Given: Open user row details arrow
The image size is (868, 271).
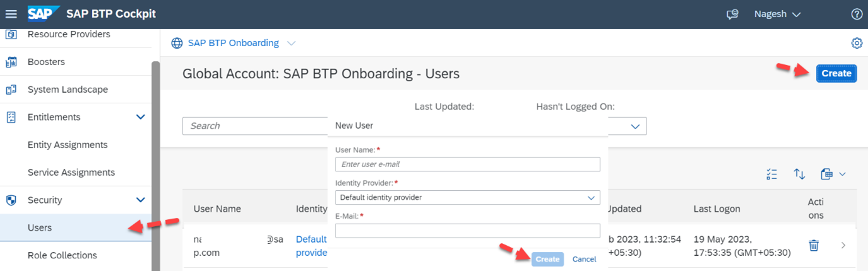Looking at the screenshot, I should click(843, 245).
